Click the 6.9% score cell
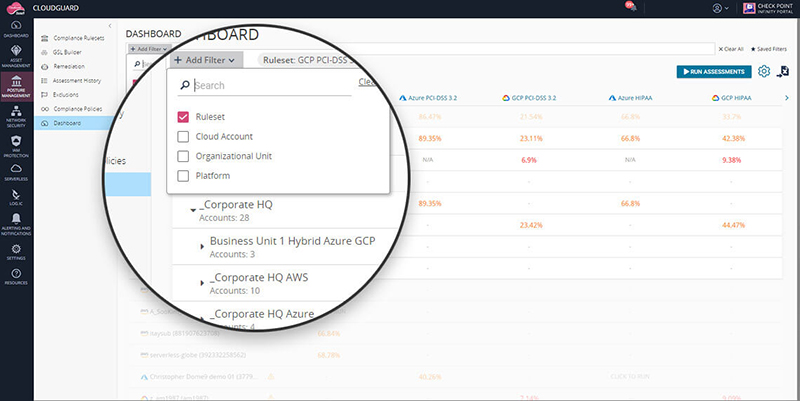800x401 pixels. coord(529,160)
